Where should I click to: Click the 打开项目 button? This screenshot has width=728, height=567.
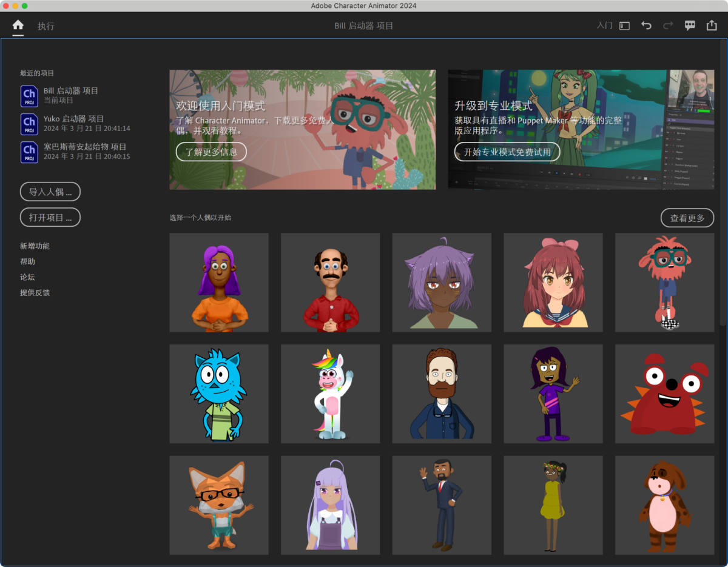click(50, 217)
